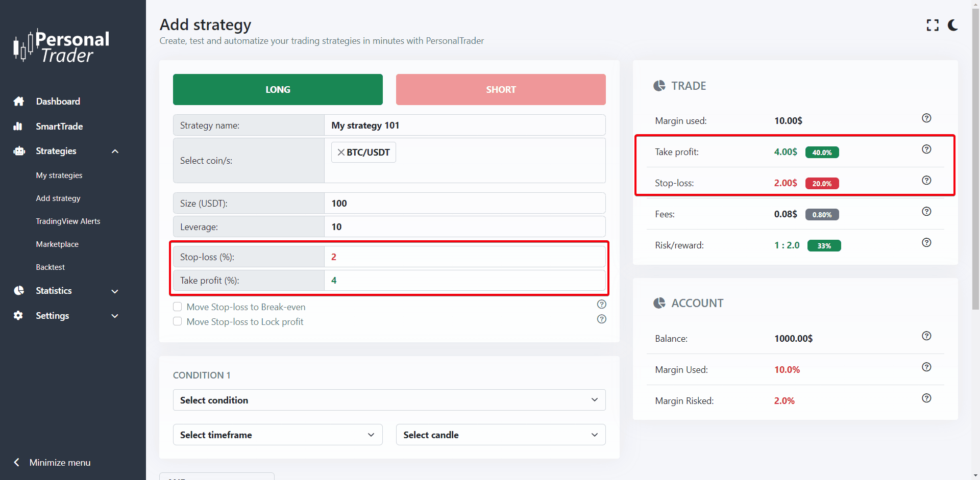Screen dimensions: 980x480
Task: Enable Move Stop-loss to Break-even checkbox
Action: click(x=178, y=307)
